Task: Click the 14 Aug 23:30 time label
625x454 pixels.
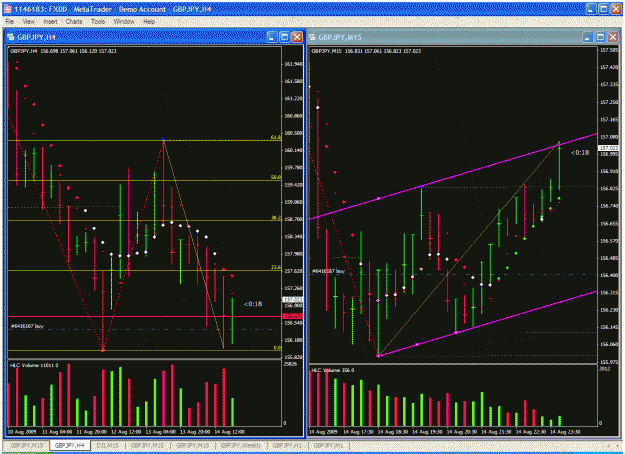Action: coord(565,432)
